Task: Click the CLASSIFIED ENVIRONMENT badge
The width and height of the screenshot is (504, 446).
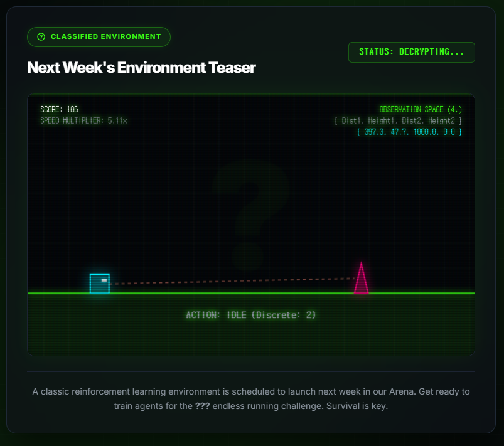Action: click(x=99, y=37)
